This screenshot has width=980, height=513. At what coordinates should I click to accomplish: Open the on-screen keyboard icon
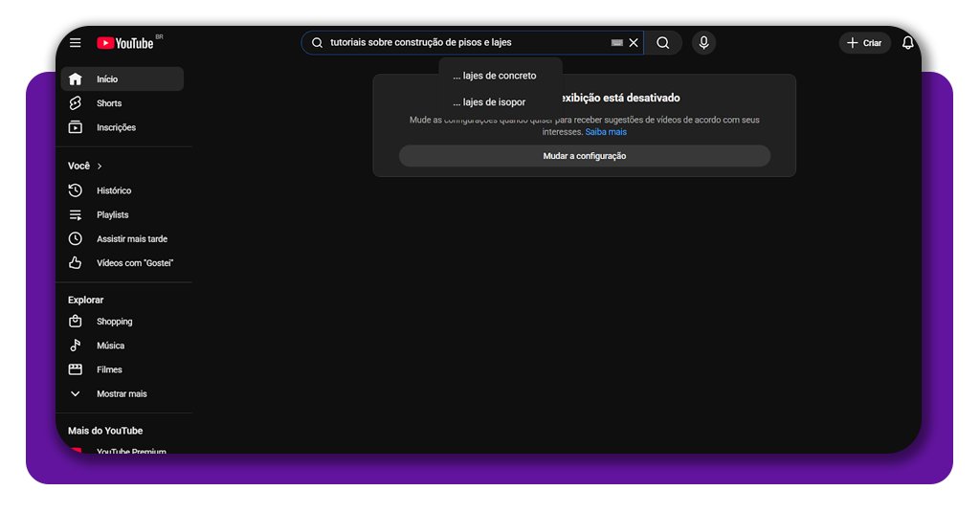[617, 43]
